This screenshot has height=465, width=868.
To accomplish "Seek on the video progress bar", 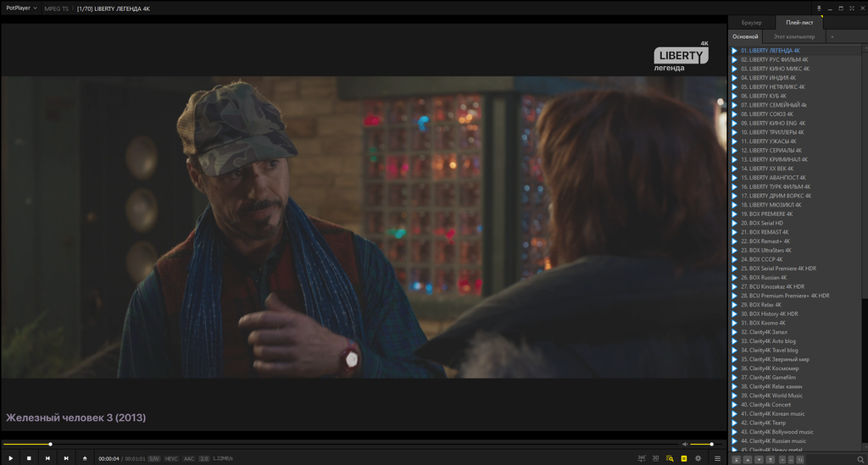I will coord(340,444).
